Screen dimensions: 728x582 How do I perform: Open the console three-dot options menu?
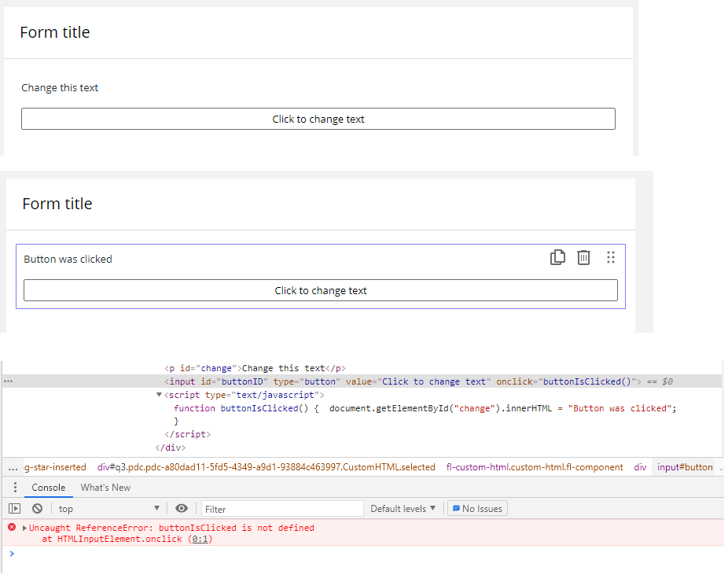[x=15, y=488]
